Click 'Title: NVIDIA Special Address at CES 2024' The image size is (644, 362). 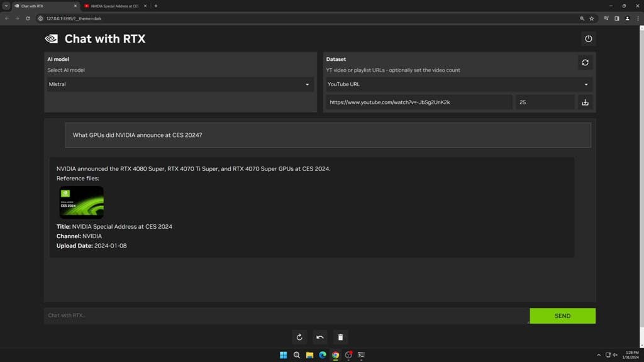click(114, 226)
